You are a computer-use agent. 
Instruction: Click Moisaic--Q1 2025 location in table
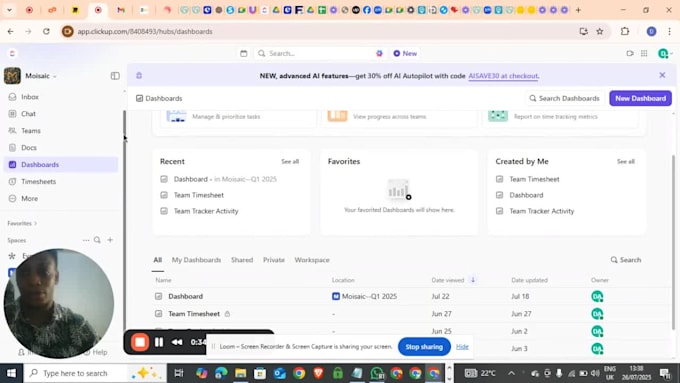pos(364,296)
